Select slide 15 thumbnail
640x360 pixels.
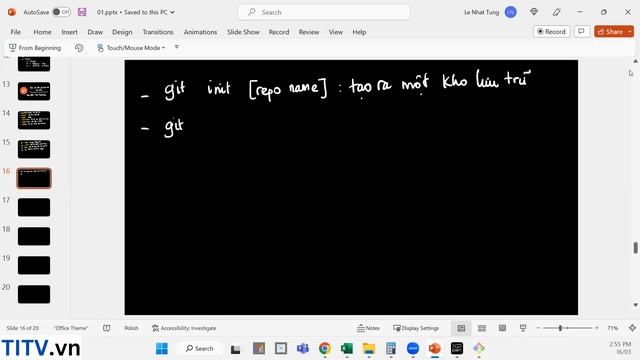pos(34,149)
